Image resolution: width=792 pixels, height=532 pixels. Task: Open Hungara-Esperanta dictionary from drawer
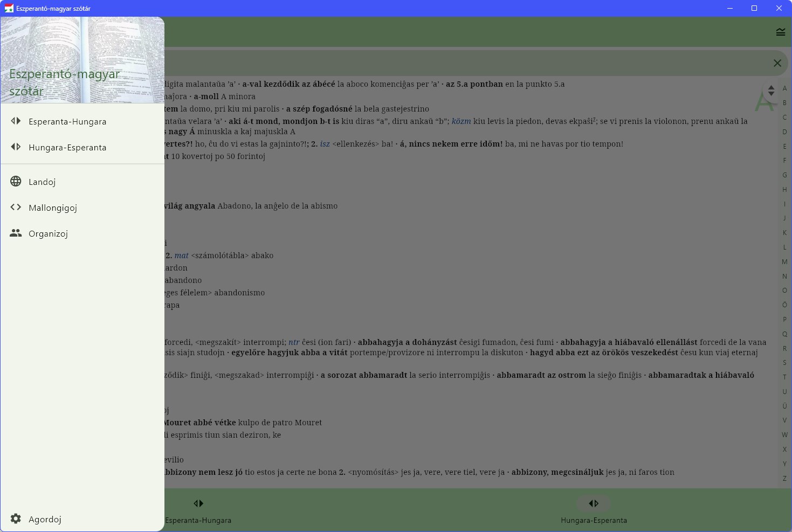pyautogui.click(x=82, y=147)
